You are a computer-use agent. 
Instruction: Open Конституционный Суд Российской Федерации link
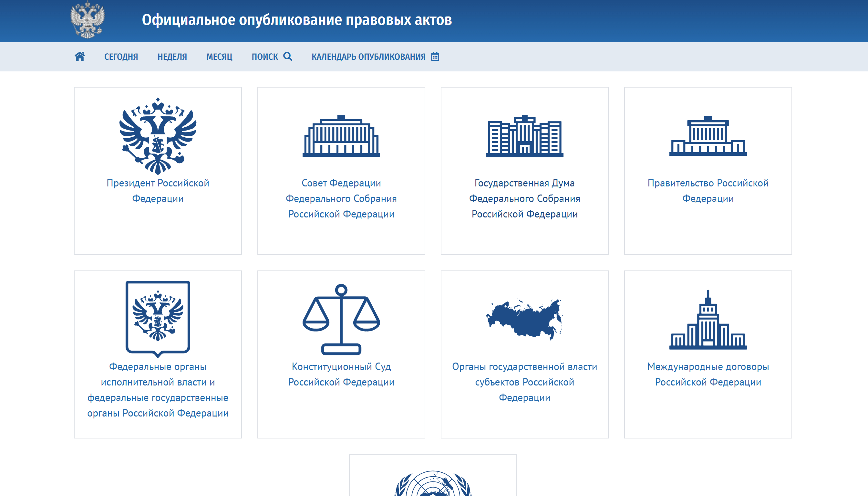pos(341,375)
